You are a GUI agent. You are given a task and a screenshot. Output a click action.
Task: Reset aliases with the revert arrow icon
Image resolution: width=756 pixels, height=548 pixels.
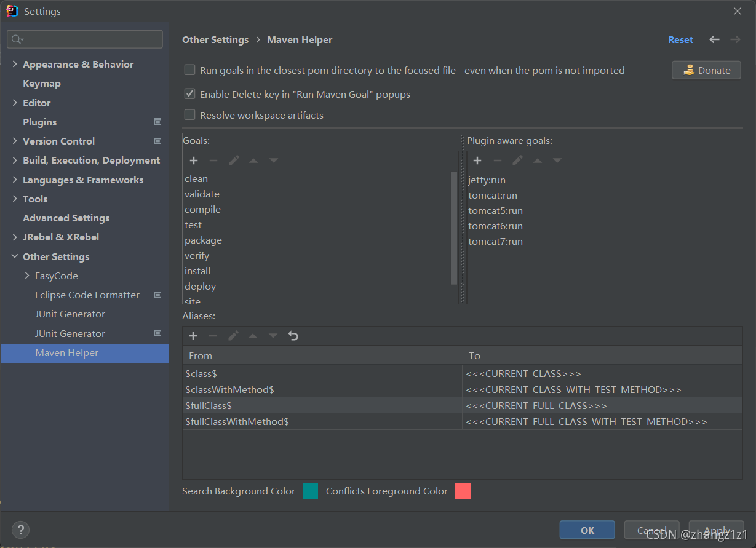[x=293, y=336]
